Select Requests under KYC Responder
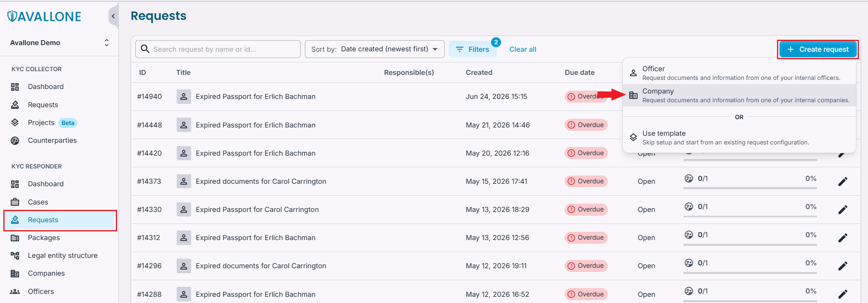The width and height of the screenshot is (868, 303). coord(60,220)
